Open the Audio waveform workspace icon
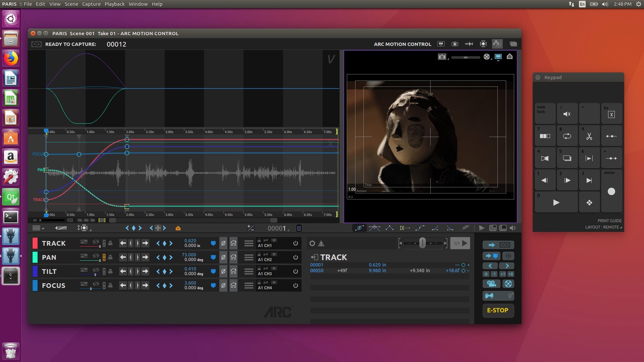Viewport: 644px width, 362px height. (x=469, y=44)
